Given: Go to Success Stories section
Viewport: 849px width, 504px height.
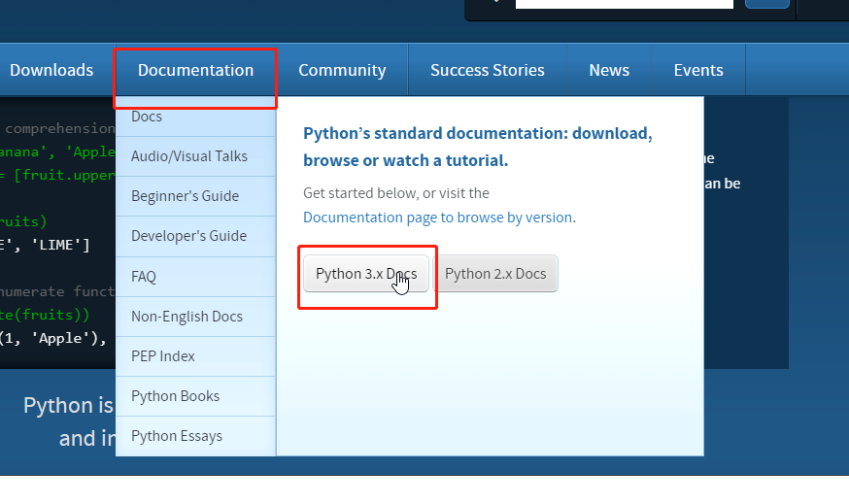Looking at the screenshot, I should pyautogui.click(x=487, y=70).
